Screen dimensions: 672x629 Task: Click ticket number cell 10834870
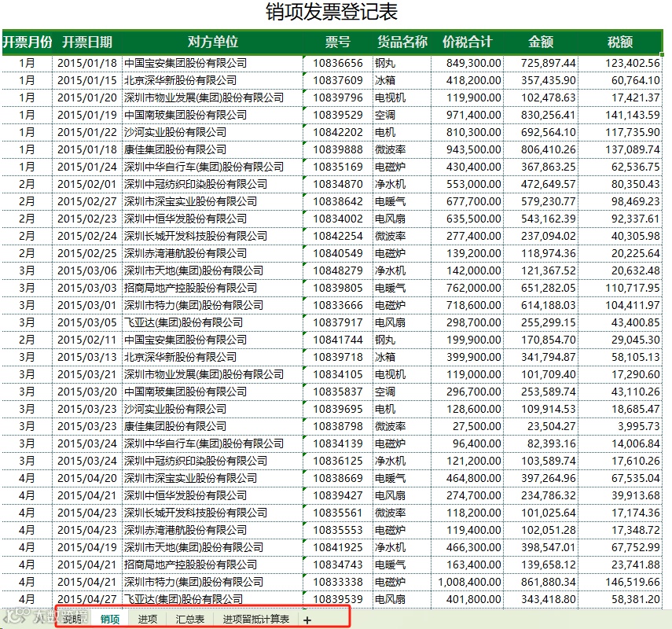pos(338,184)
